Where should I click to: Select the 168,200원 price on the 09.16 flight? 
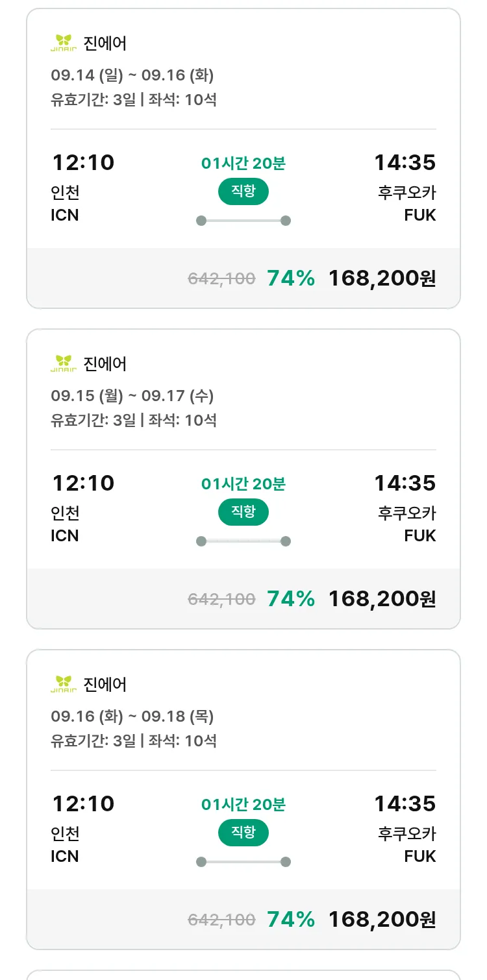pyautogui.click(x=382, y=920)
